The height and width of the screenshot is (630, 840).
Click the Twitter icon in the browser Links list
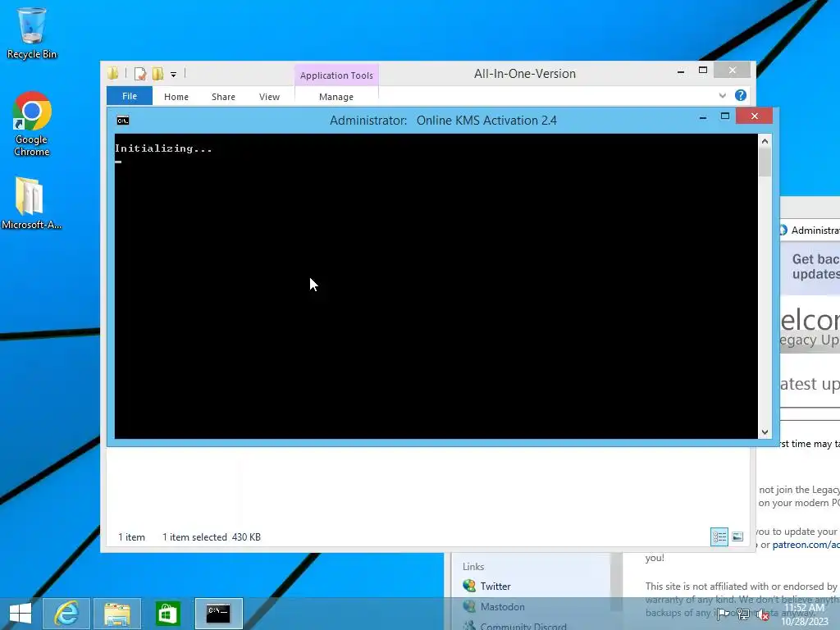469,586
